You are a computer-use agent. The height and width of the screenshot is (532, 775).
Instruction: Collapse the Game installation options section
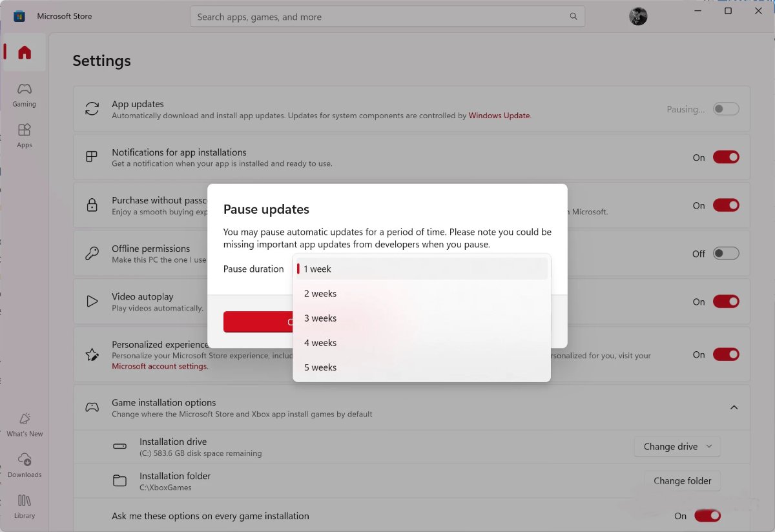[x=734, y=407]
